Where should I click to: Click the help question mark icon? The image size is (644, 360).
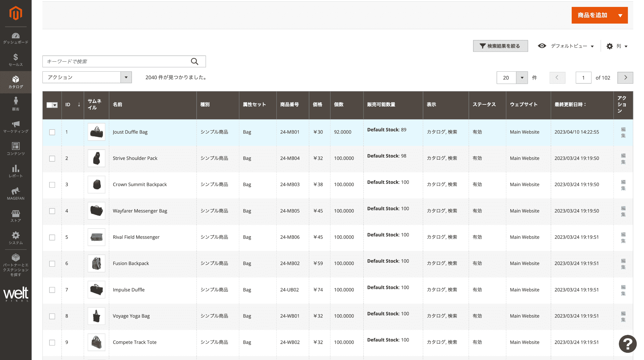coord(627,344)
